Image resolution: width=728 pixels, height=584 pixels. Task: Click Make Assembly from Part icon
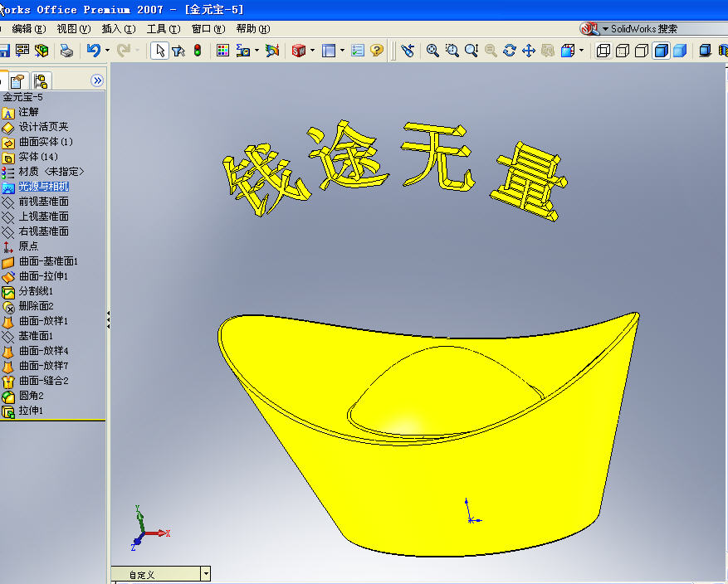pyautogui.click(x=42, y=50)
